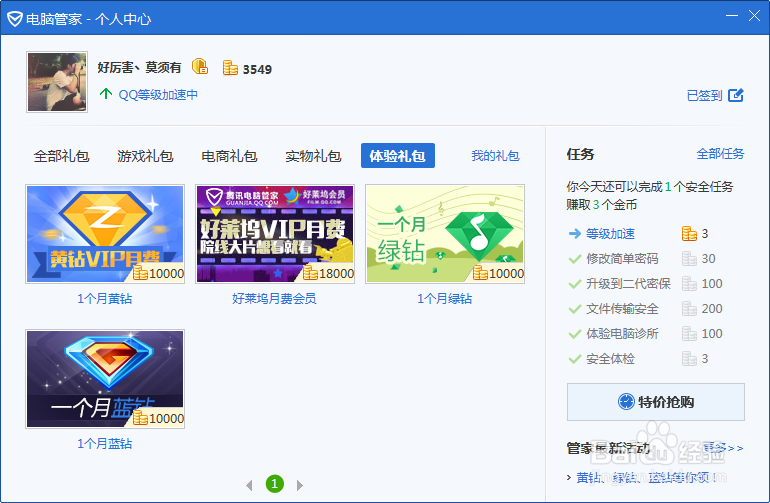The width and height of the screenshot is (770, 503).
Task: Open the 等级加速 task link
Action: [x=610, y=234]
